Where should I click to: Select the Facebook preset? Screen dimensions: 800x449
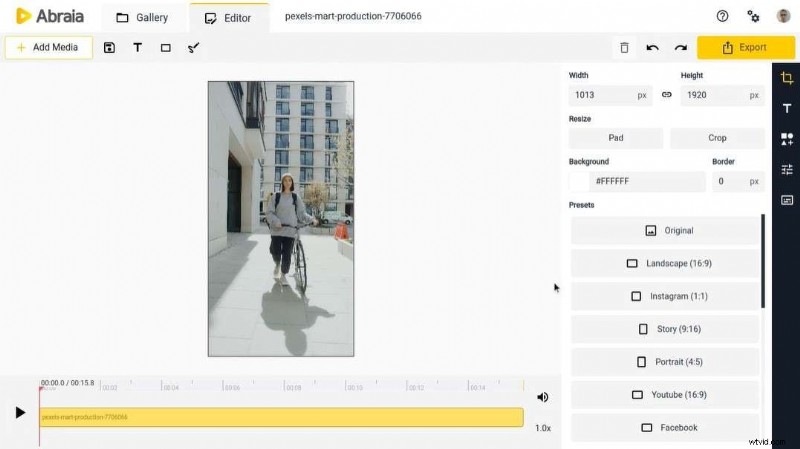tap(665, 428)
